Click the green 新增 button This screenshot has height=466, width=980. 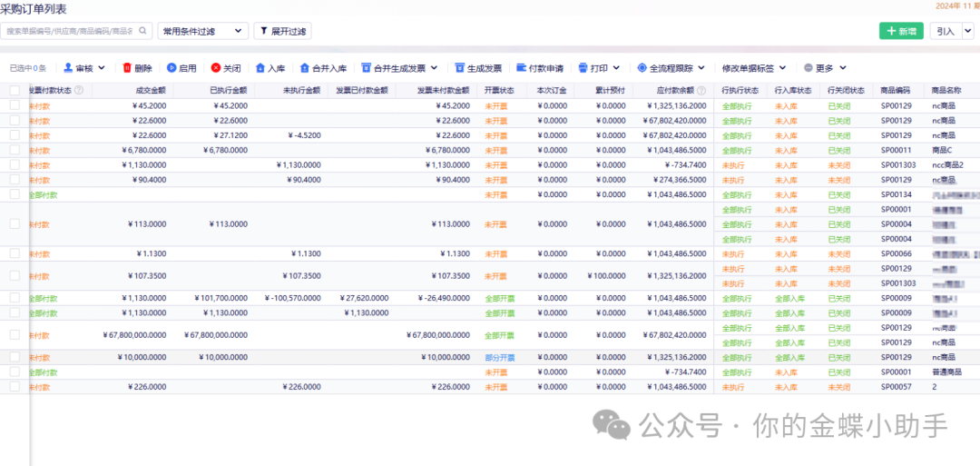pos(901,31)
